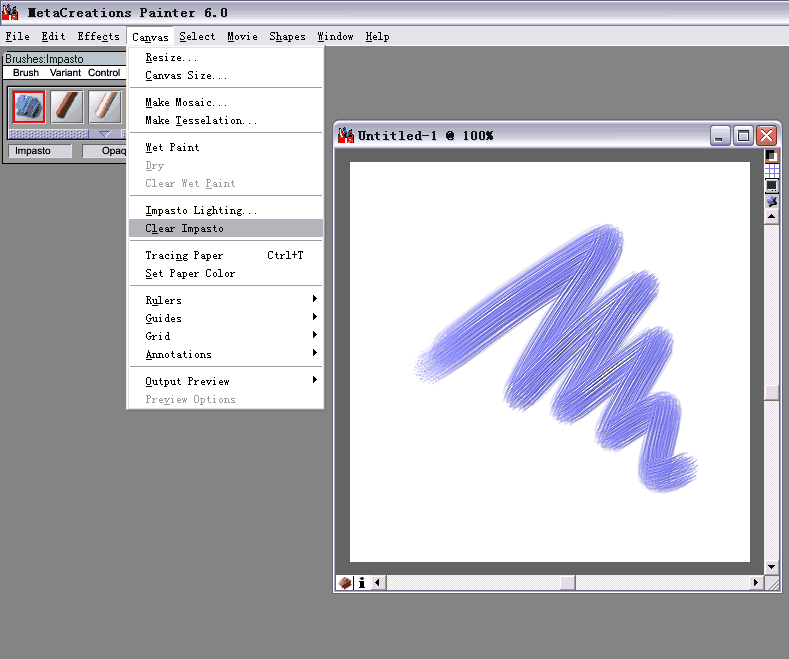
Task: Choose Canvas Size... menu item
Action: [225, 75]
